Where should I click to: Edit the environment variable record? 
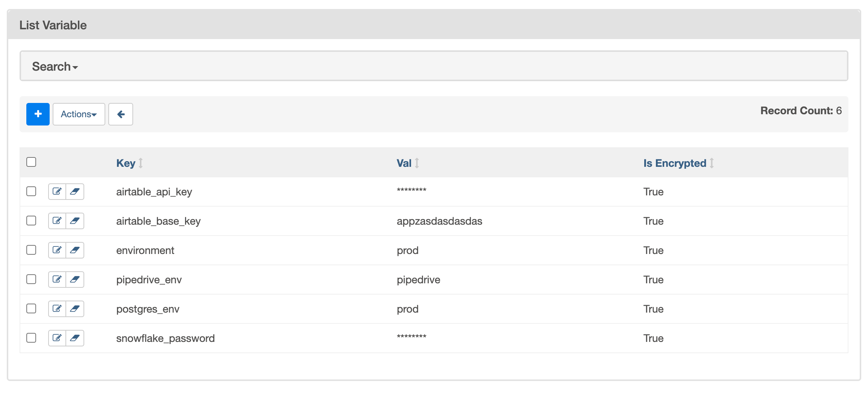(57, 250)
